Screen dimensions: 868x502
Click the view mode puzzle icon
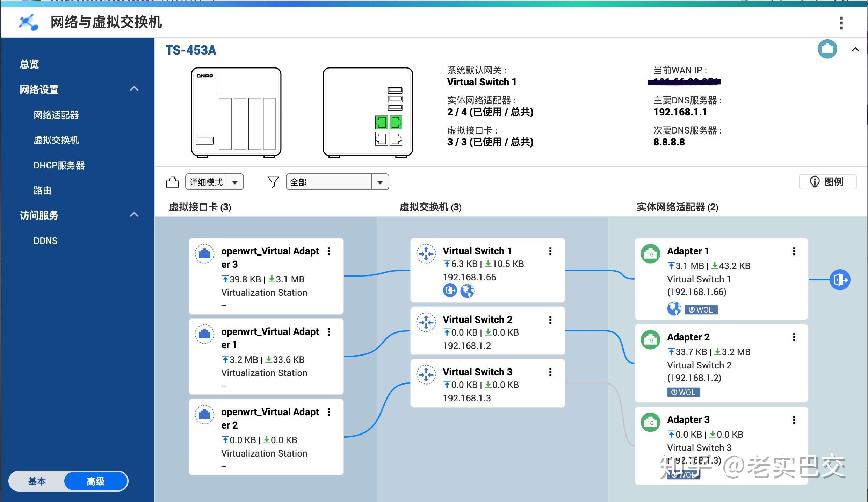pos(172,182)
